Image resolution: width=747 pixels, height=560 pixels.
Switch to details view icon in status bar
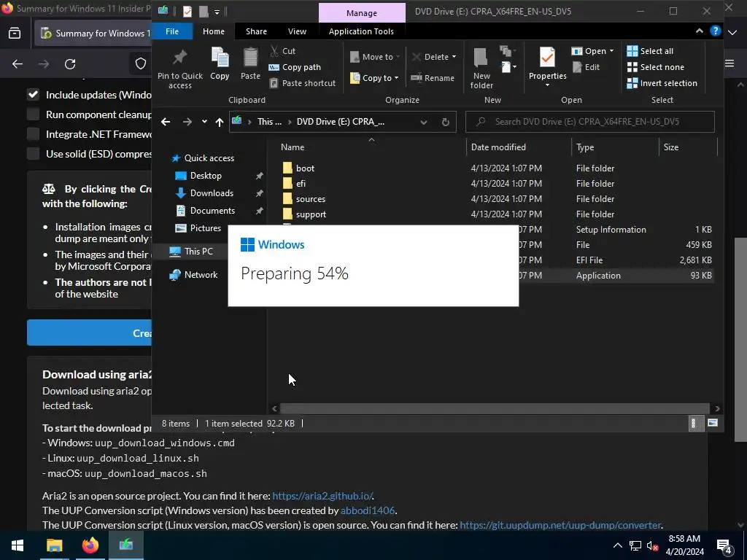point(694,424)
